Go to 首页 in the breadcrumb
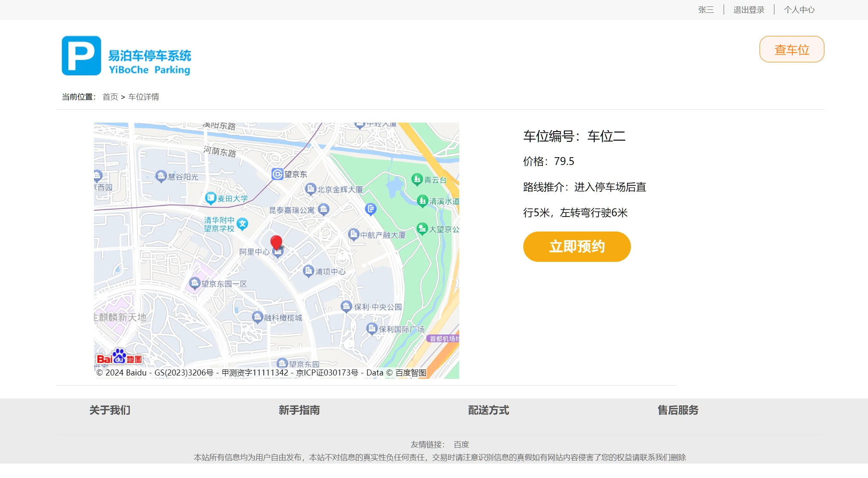Screen dimensions: 868x478 tap(110, 97)
